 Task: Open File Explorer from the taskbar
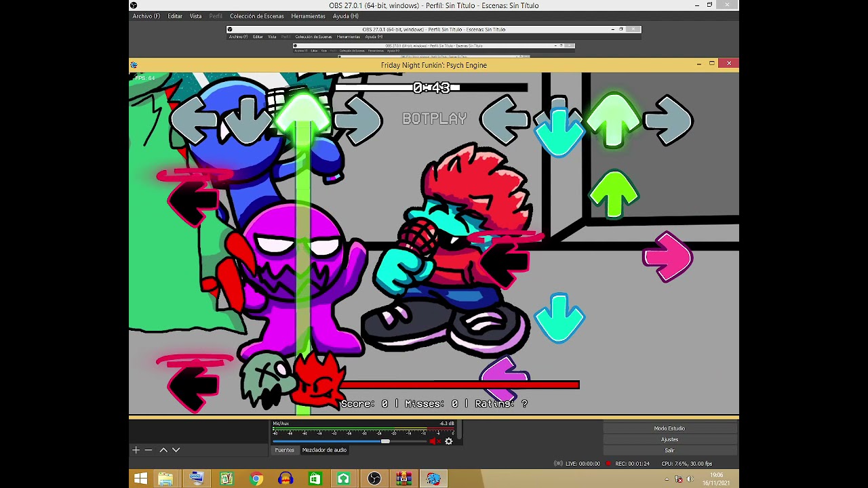165,479
